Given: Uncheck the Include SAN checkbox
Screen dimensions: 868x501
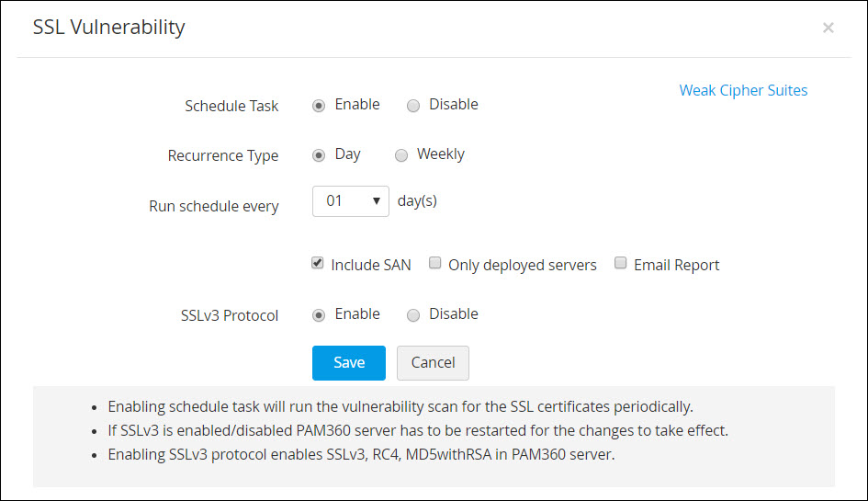Looking at the screenshot, I should pyautogui.click(x=318, y=264).
